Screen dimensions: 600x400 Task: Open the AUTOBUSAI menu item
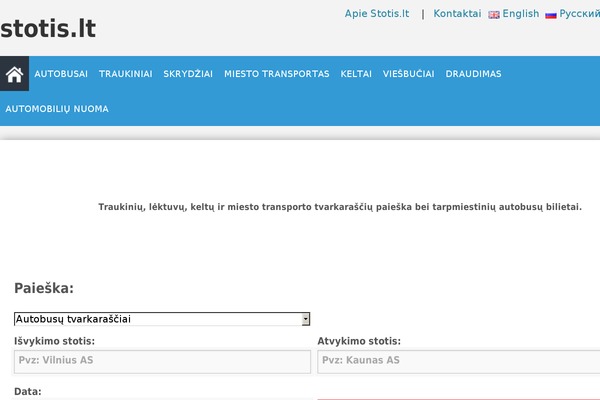point(61,74)
